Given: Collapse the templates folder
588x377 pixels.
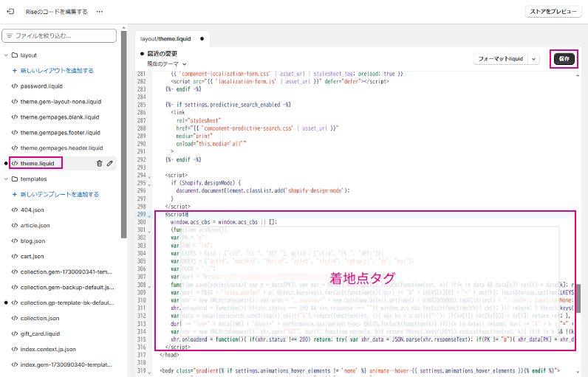Looking at the screenshot, I should coord(6,179).
